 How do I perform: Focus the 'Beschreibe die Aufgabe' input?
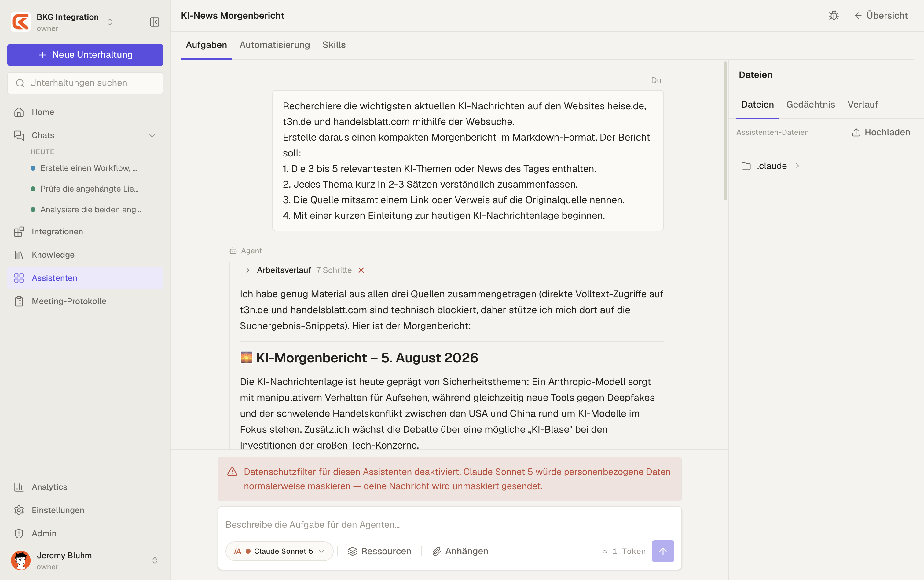click(449, 524)
